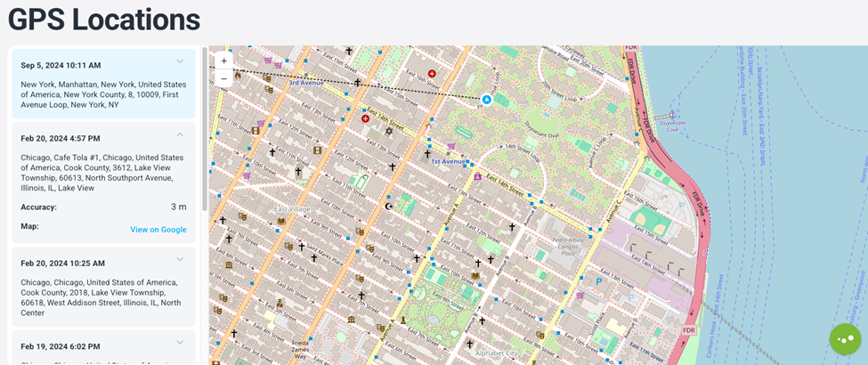868x365 pixels.
Task: Open the View on Google link
Action: [x=158, y=230]
